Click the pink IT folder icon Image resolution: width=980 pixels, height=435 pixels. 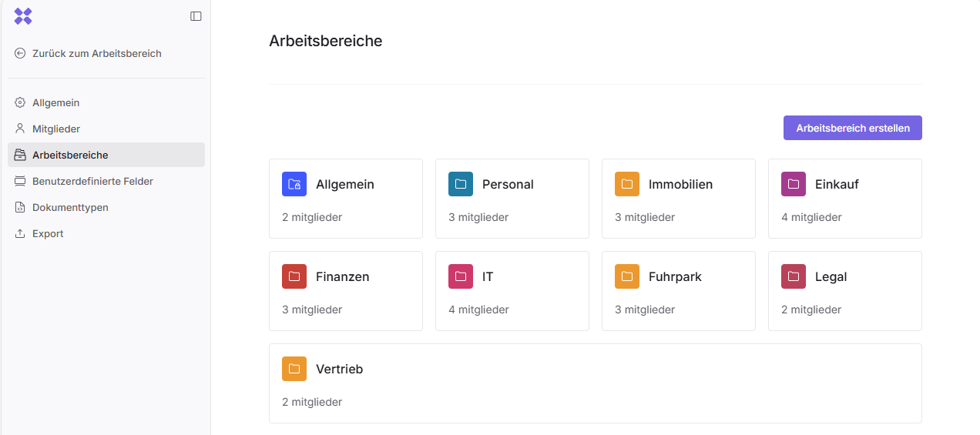pos(461,276)
